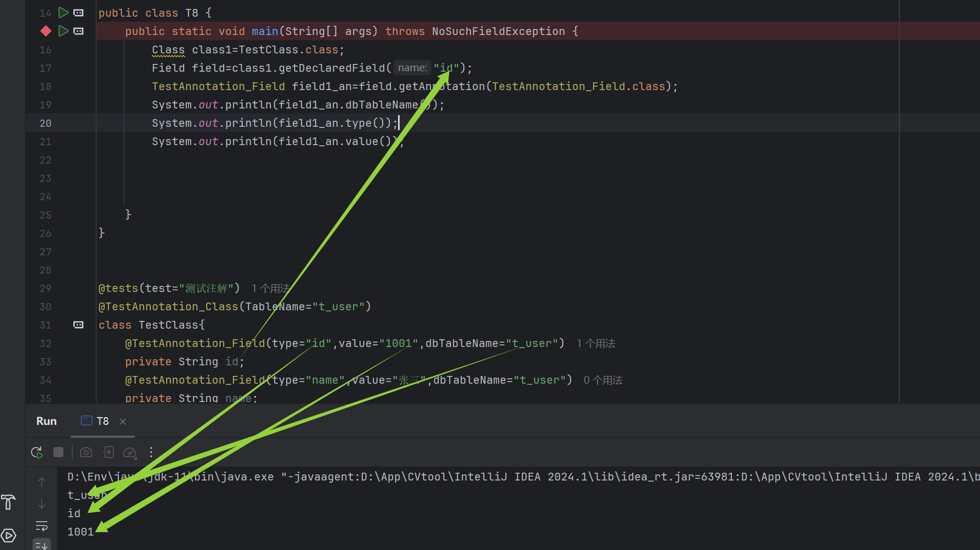Stop the running process

[x=58, y=452]
